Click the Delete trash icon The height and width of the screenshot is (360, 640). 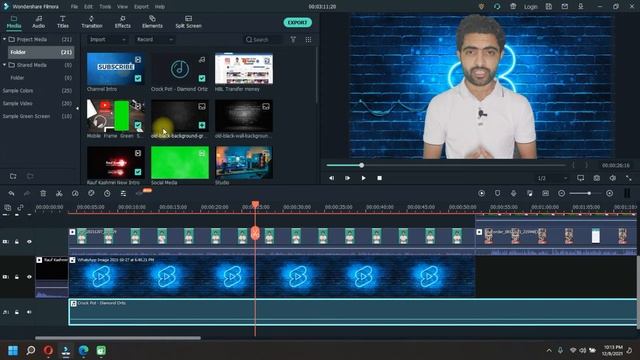[43, 193]
